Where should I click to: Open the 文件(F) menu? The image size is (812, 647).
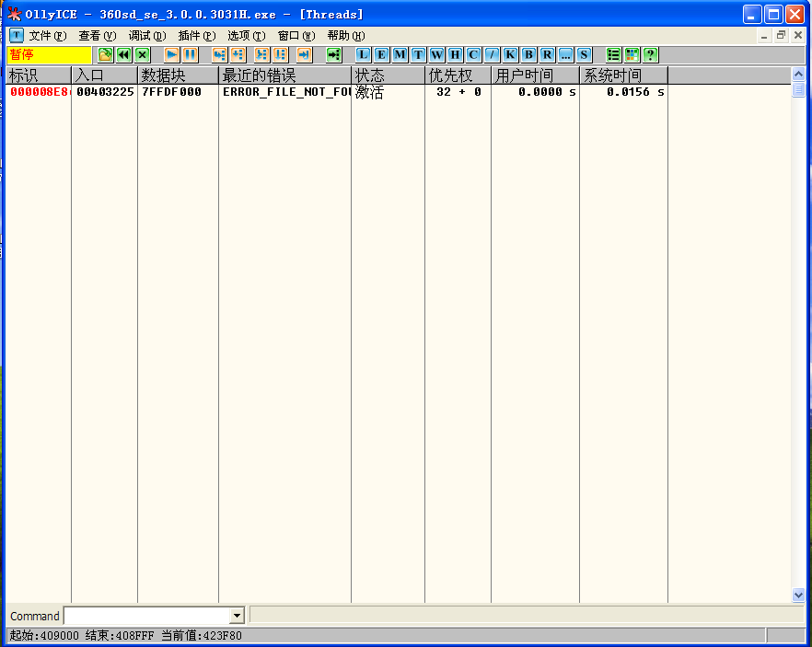click(48, 36)
